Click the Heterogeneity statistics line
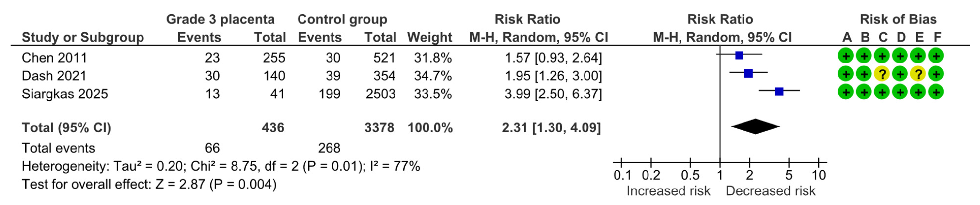This screenshot has width=980, height=205. [221, 166]
